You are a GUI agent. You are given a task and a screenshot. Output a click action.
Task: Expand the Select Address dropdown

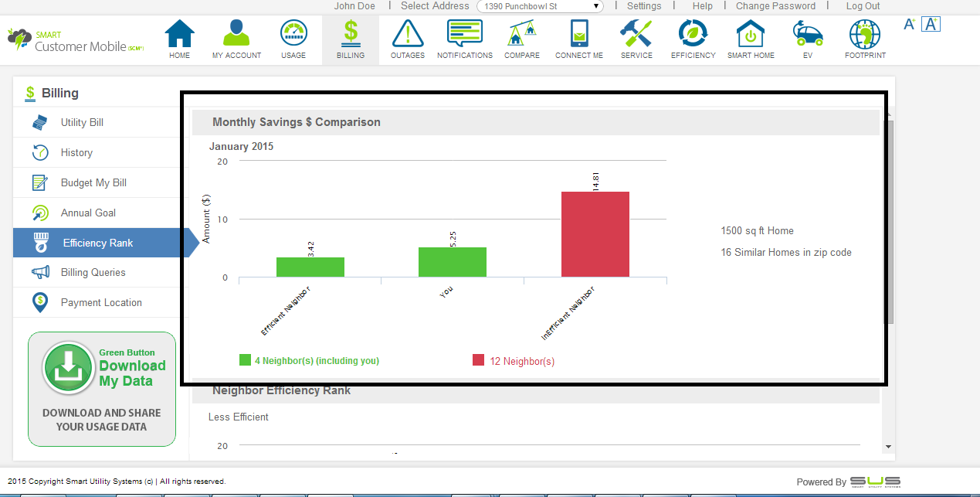(x=540, y=6)
